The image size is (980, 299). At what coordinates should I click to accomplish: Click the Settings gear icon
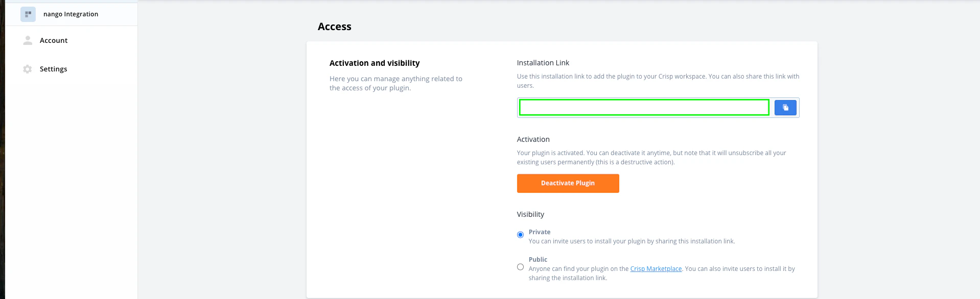28,69
